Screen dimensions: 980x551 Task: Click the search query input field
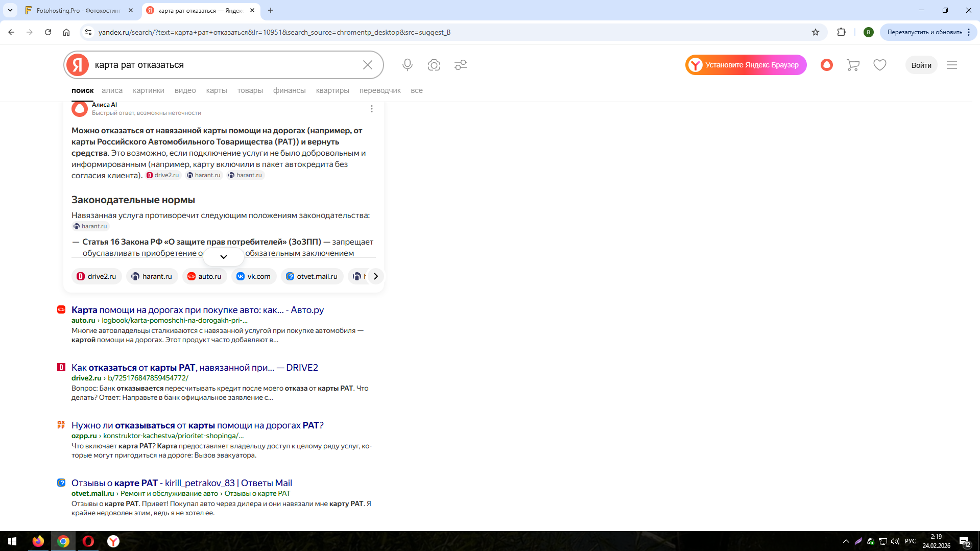coord(225,65)
